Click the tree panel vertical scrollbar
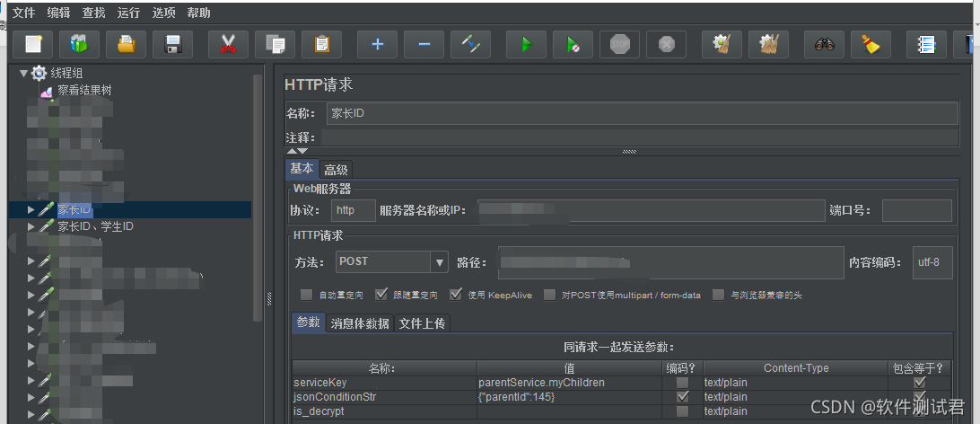 pos(258,197)
